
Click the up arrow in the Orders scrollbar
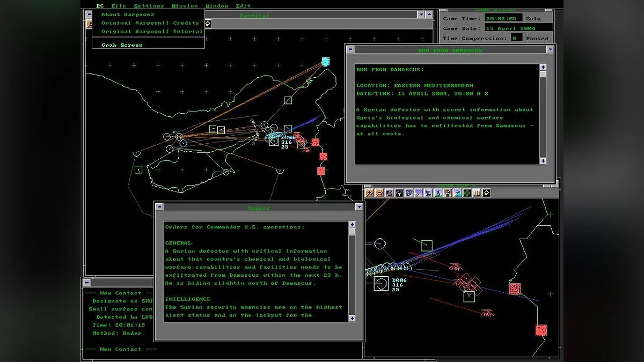pos(352,225)
